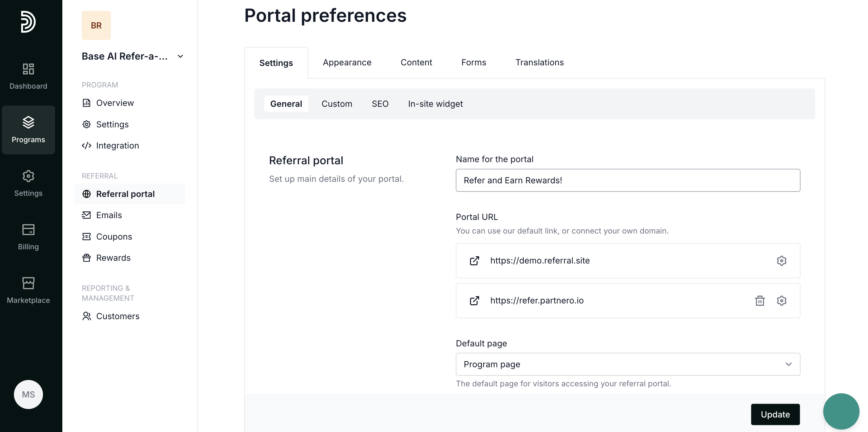Go to the Marketplace
Screen dimensions: 868x432
pyautogui.click(x=28, y=291)
